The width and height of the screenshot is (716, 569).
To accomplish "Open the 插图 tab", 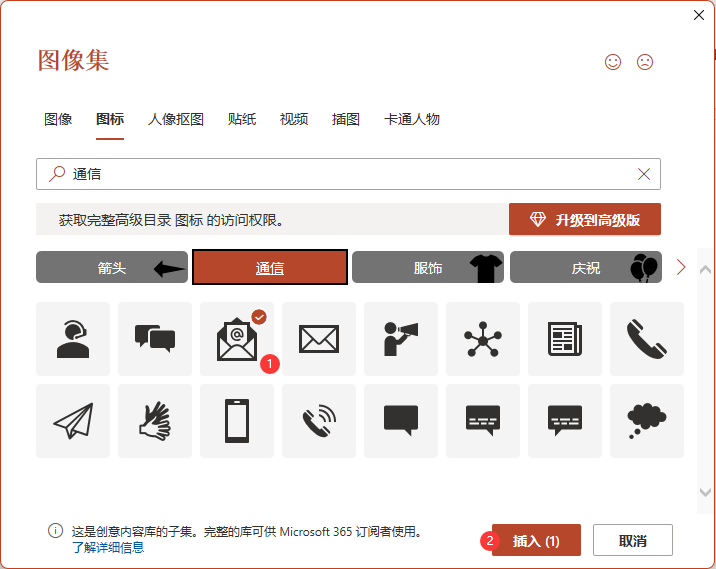I will coord(346,119).
